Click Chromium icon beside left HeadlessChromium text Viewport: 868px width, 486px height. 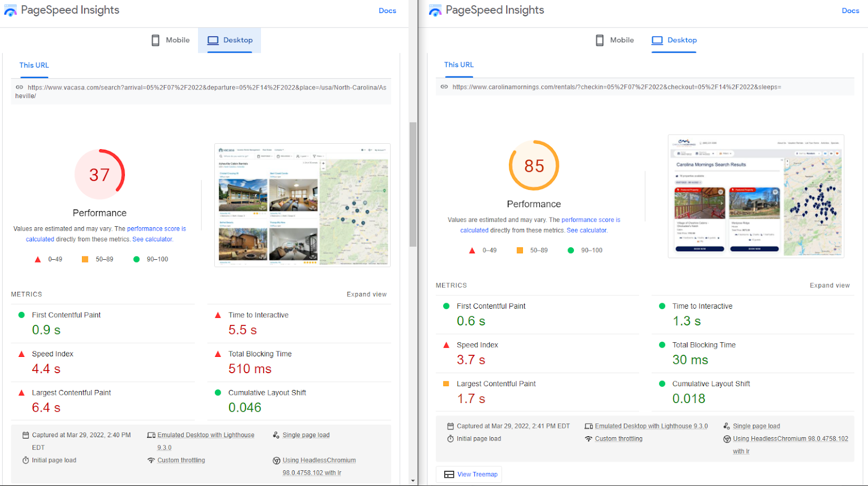277,461
